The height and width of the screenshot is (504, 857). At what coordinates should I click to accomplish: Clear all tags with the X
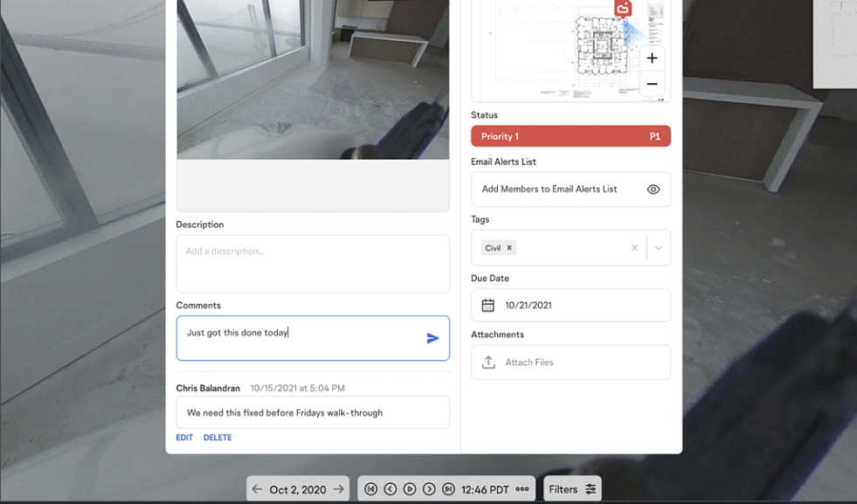click(x=634, y=247)
